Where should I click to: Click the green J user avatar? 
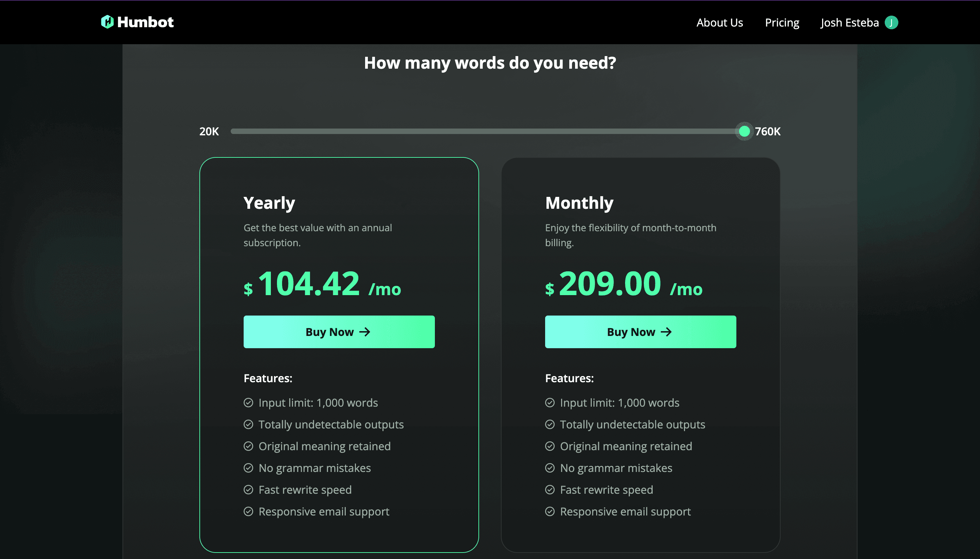click(891, 23)
